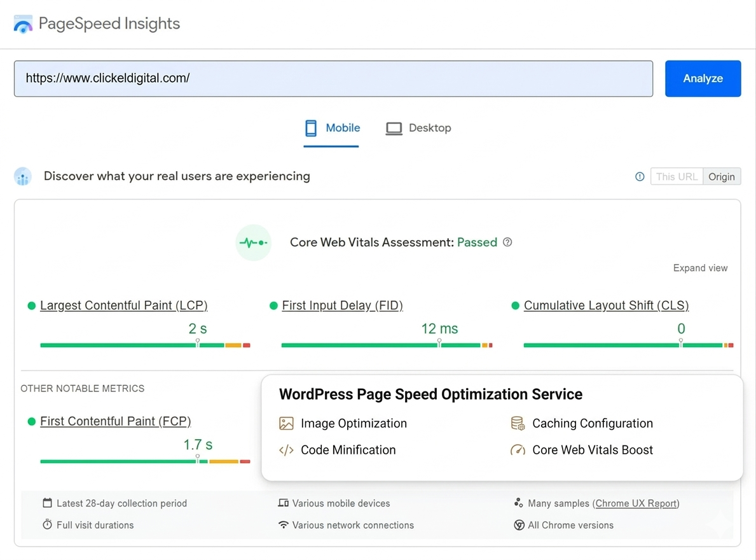
Task: Click the green dot beside FCP
Action: pos(32,421)
